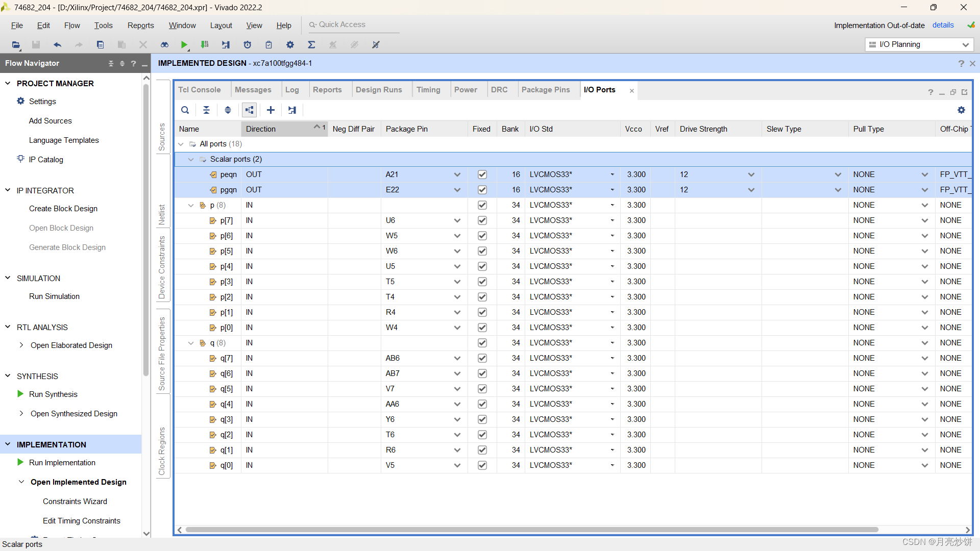Open the I/O Planning layout dropdown
This screenshot has height=551, width=980.
(x=919, y=44)
